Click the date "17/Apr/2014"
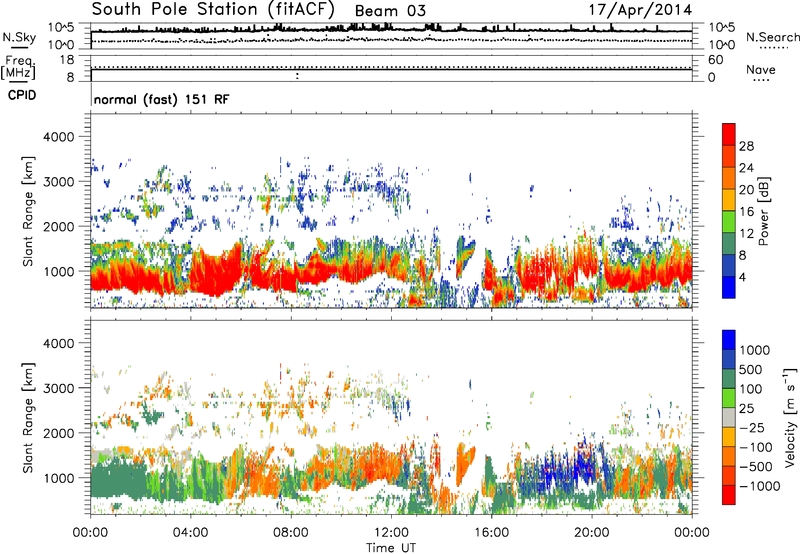The width and height of the screenshot is (800, 554). tap(640, 10)
